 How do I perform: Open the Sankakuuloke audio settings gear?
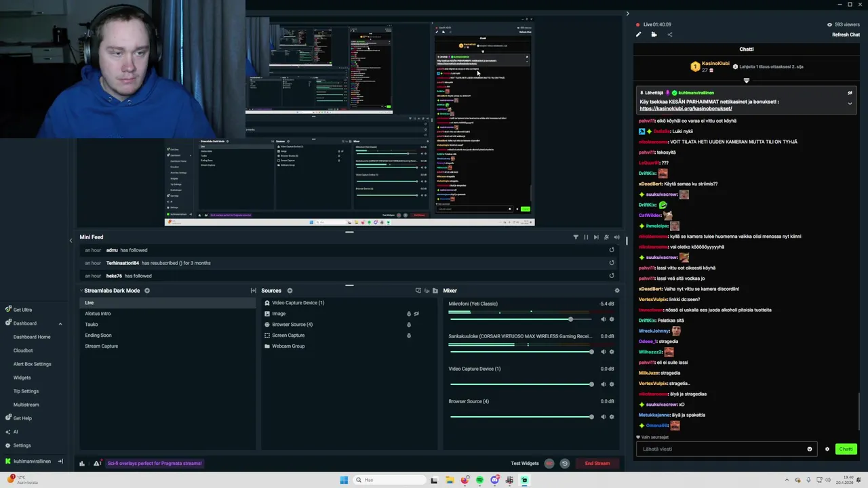click(x=612, y=352)
